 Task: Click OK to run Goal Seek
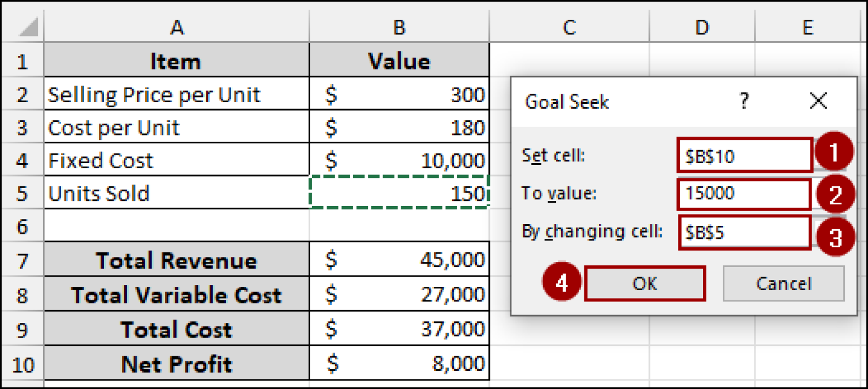644,283
